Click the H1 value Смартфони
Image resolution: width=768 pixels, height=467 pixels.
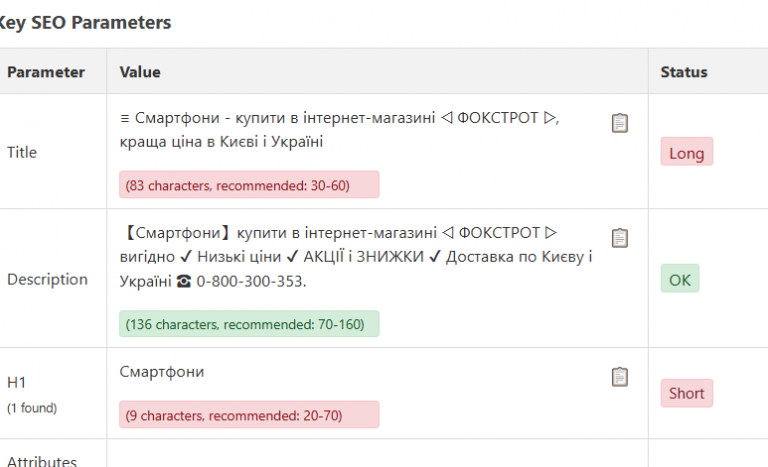pyautogui.click(x=162, y=372)
